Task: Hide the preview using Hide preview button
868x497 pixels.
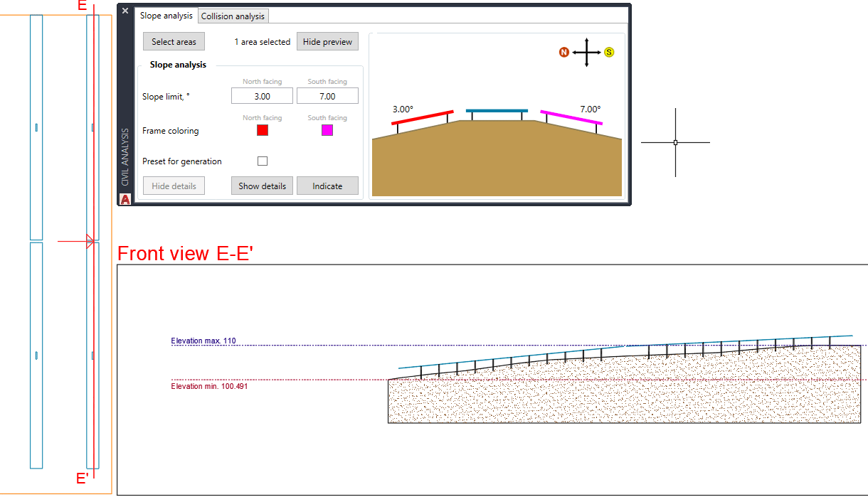Action: pos(327,42)
